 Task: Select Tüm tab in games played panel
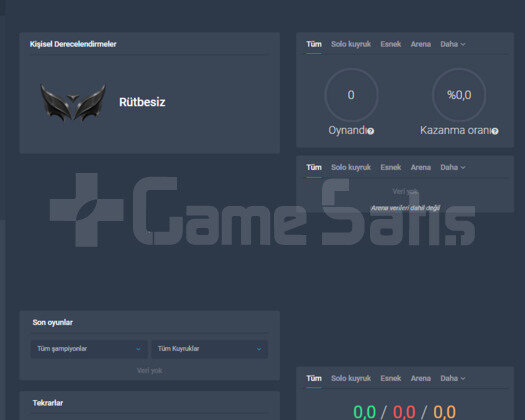(314, 44)
